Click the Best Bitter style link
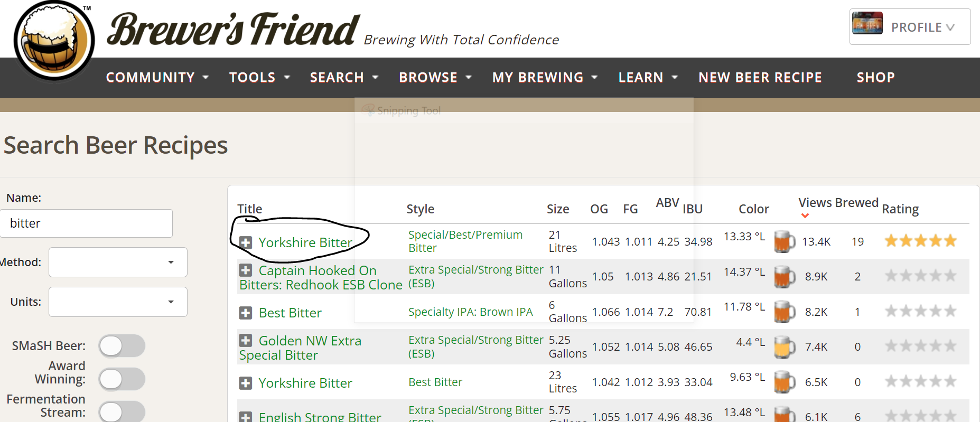This screenshot has width=980, height=422. click(x=435, y=382)
